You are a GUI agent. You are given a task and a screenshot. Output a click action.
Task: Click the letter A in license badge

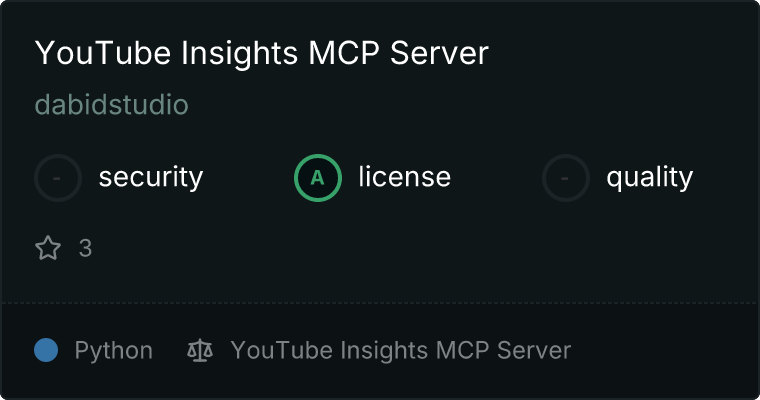point(317,178)
